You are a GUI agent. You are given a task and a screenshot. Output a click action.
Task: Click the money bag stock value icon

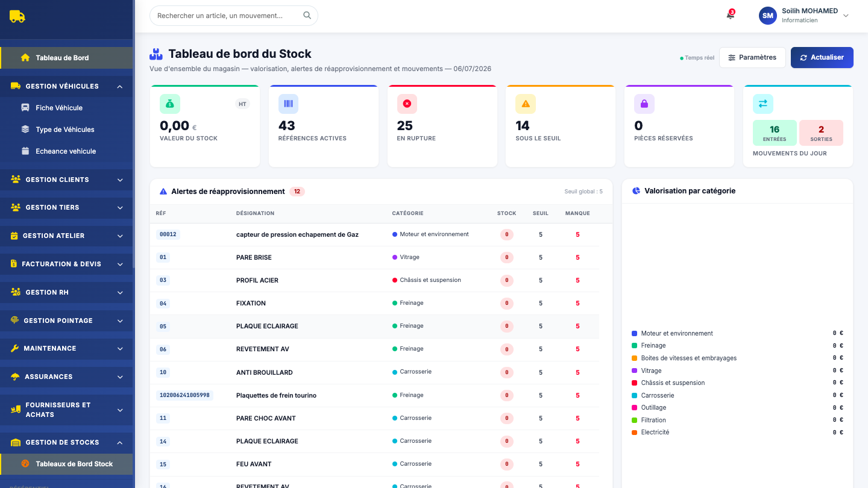[x=170, y=104]
